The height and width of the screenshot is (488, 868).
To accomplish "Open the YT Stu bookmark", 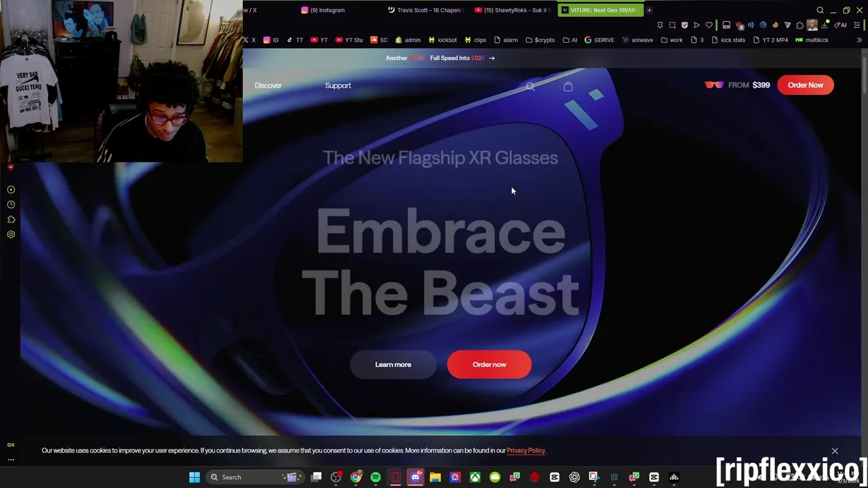I will point(349,40).
